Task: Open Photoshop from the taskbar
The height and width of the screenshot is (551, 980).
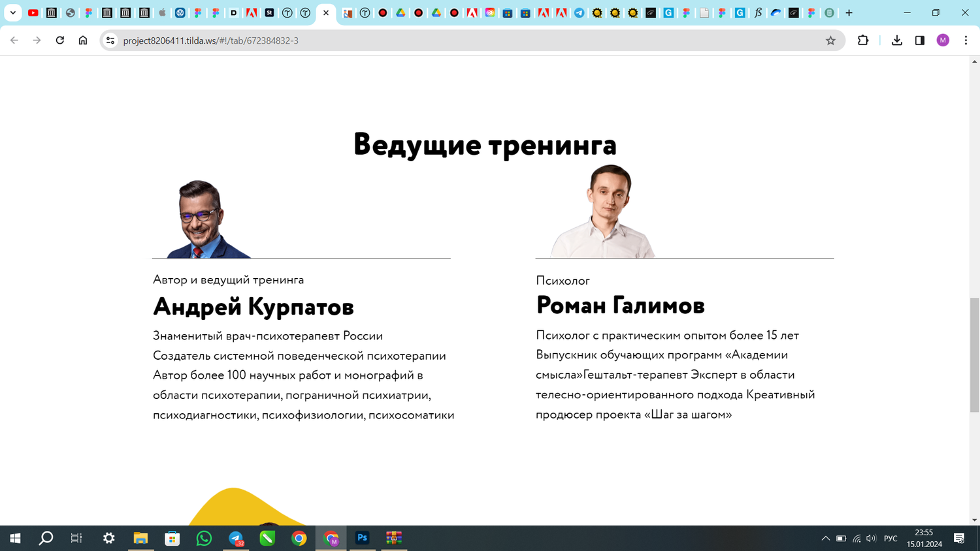Action: pyautogui.click(x=363, y=538)
